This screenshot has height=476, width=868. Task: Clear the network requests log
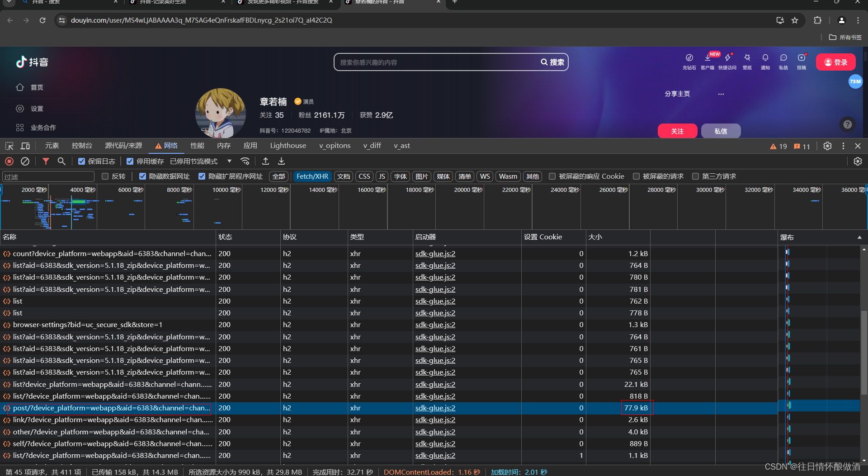click(x=25, y=161)
